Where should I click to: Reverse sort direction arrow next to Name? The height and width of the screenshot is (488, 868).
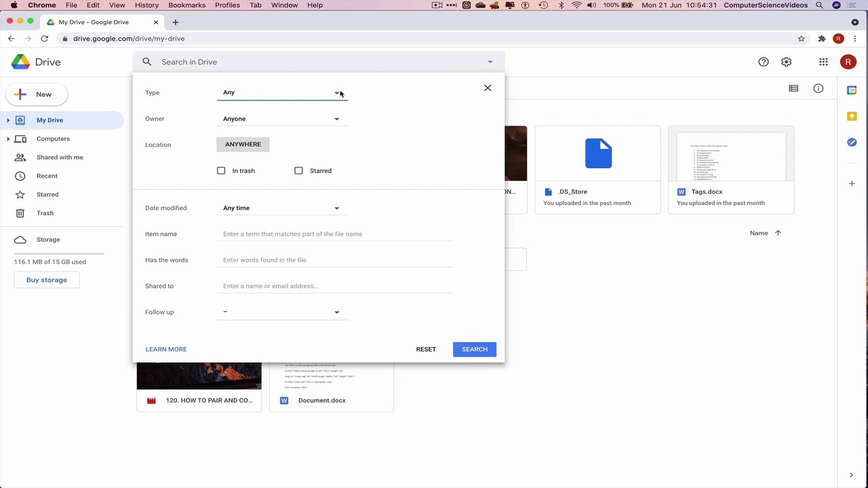point(778,233)
